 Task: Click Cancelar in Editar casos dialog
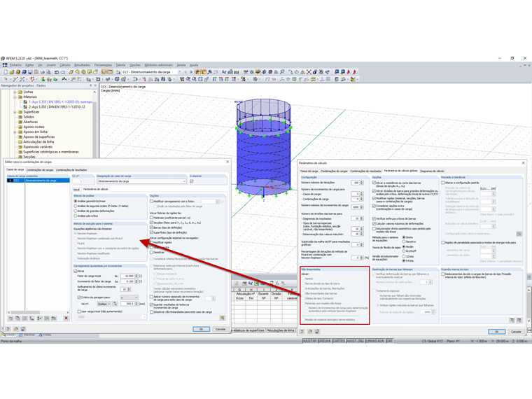click(x=220, y=329)
